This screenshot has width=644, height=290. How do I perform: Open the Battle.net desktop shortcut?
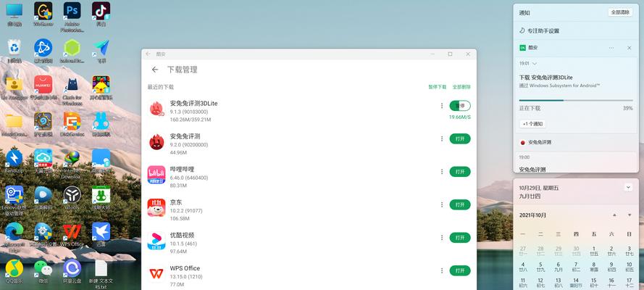point(43,47)
